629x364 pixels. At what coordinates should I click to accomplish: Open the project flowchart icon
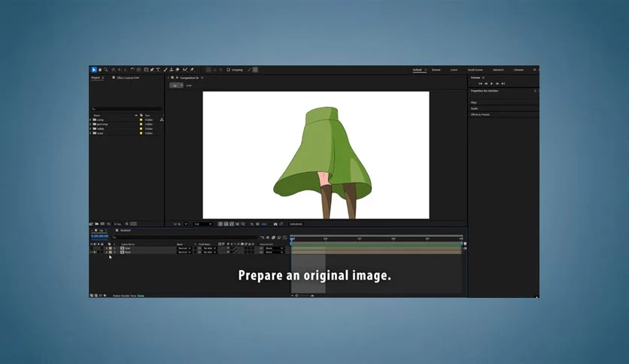click(162, 120)
